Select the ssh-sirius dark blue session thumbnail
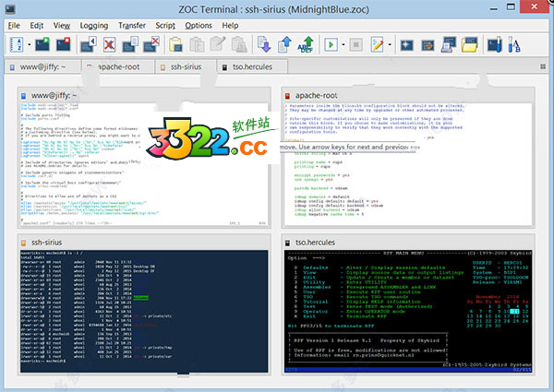Screen dimensions: 554x392 144,311
